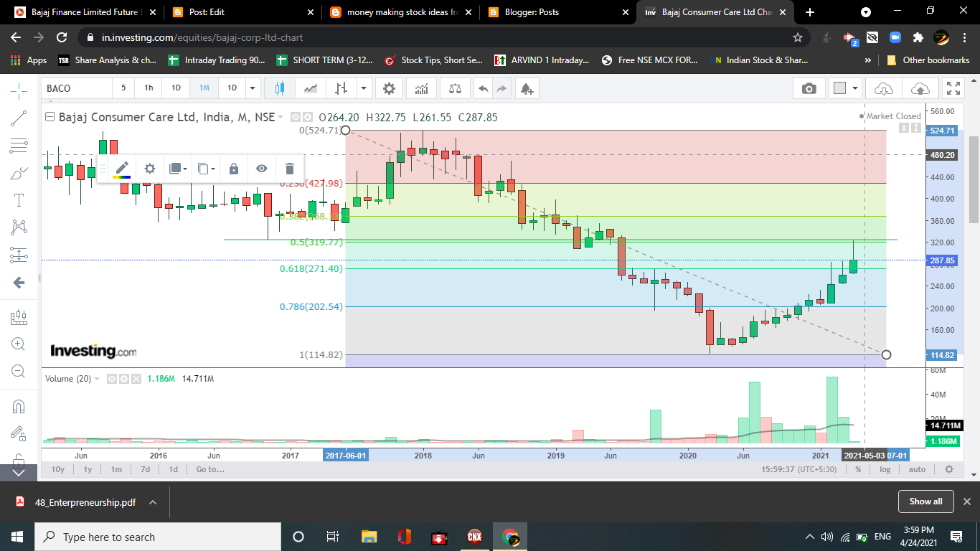Open the Go to... date option

click(x=210, y=469)
